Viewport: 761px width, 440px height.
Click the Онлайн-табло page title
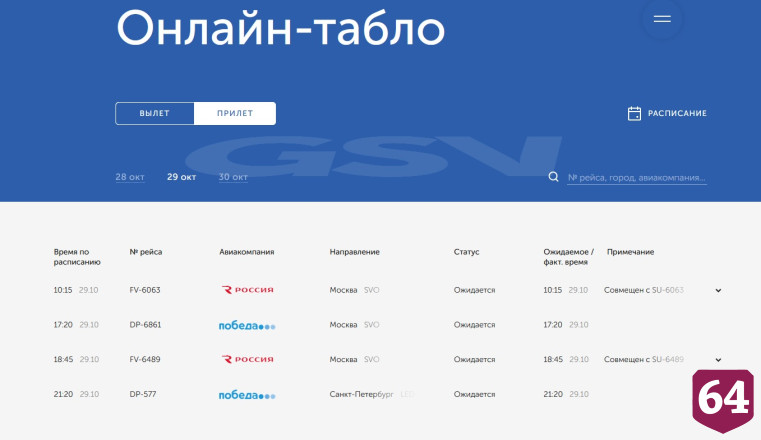click(x=281, y=28)
